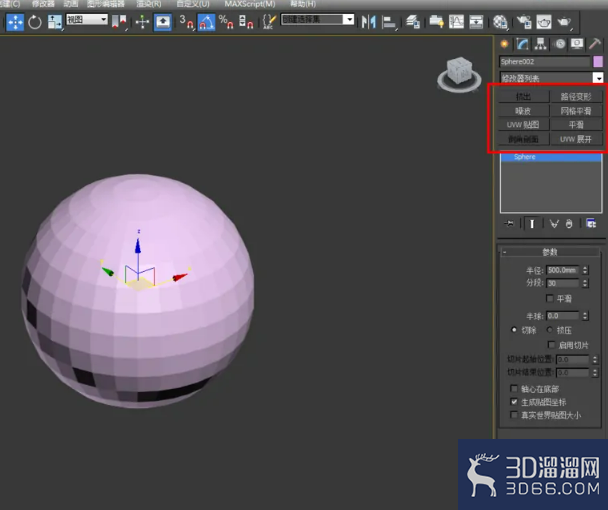Open the 修改器 menu
Viewport: 608px width, 510px height.
[43, 4]
